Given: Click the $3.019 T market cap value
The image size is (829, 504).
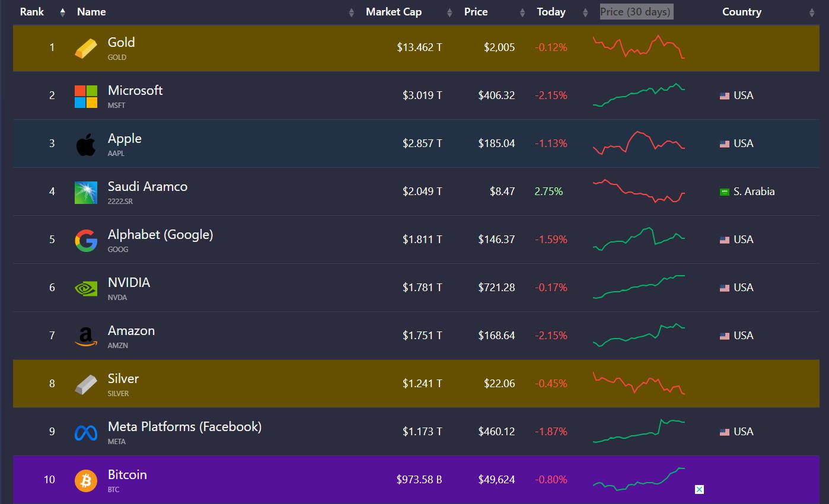Looking at the screenshot, I should coord(422,95).
